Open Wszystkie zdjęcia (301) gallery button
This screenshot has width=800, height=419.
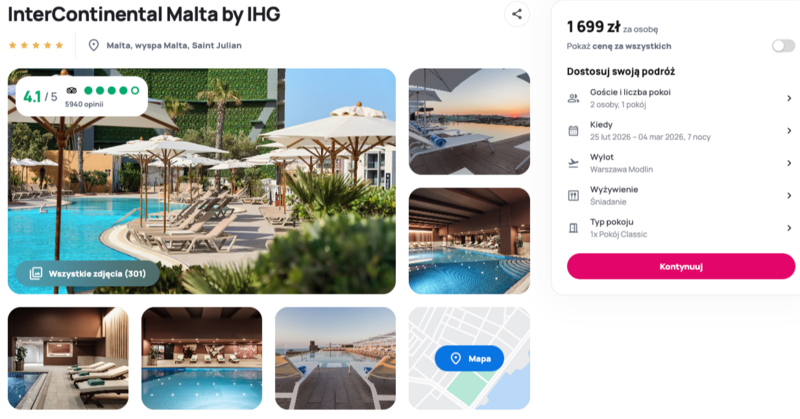click(88, 274)
